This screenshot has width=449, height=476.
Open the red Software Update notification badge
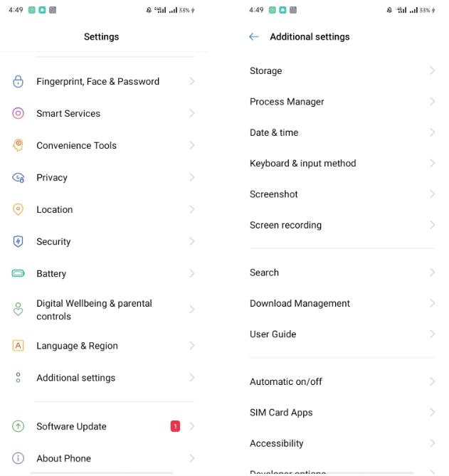pos(175,426)
